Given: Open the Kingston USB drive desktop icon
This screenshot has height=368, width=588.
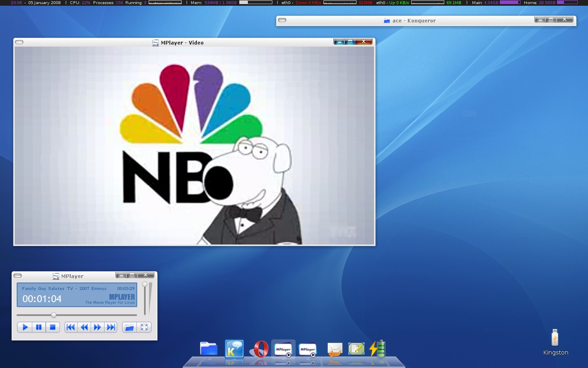Looking at the screenshot, I should pyautogui.click(x=555, y=343).
